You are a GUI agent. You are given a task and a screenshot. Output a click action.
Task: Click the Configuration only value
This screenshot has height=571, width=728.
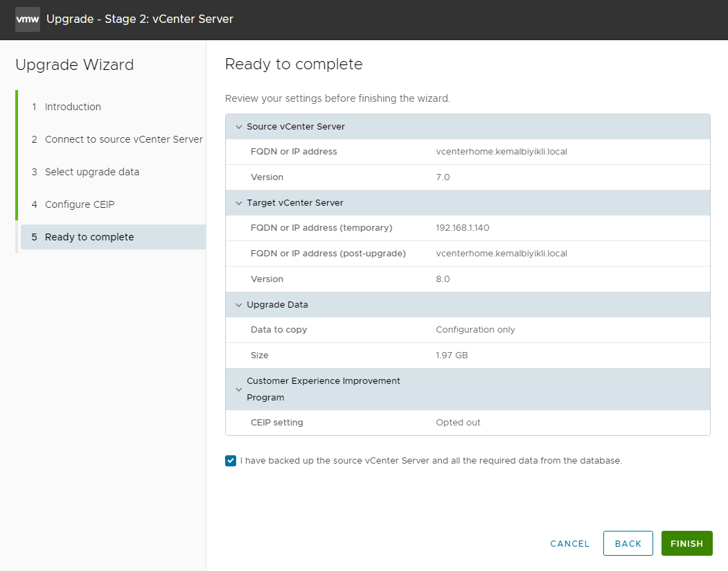pos(475,329)
